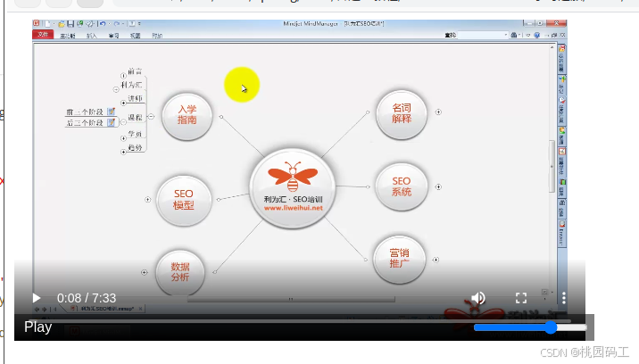The image size is (639, 364).
Task: Select the central 利为汇·SEO培训 topic
Action: [293, 188]
